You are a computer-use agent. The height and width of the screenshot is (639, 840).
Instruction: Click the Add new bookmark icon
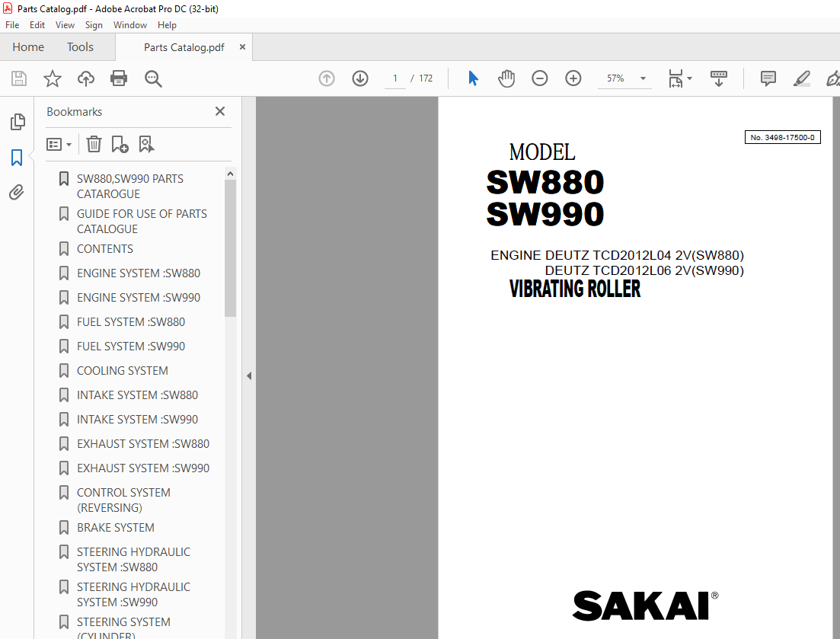[x=120, y=144]
